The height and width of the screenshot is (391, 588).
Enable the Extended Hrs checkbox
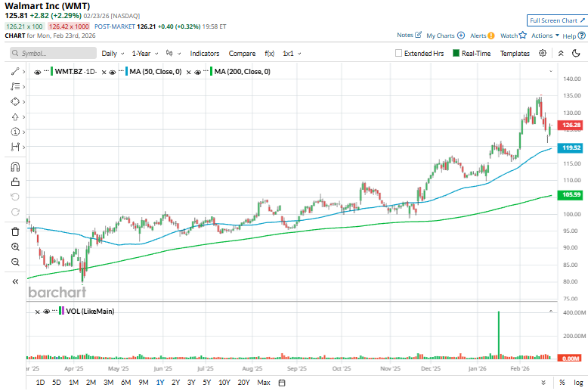tap(398, 53)
